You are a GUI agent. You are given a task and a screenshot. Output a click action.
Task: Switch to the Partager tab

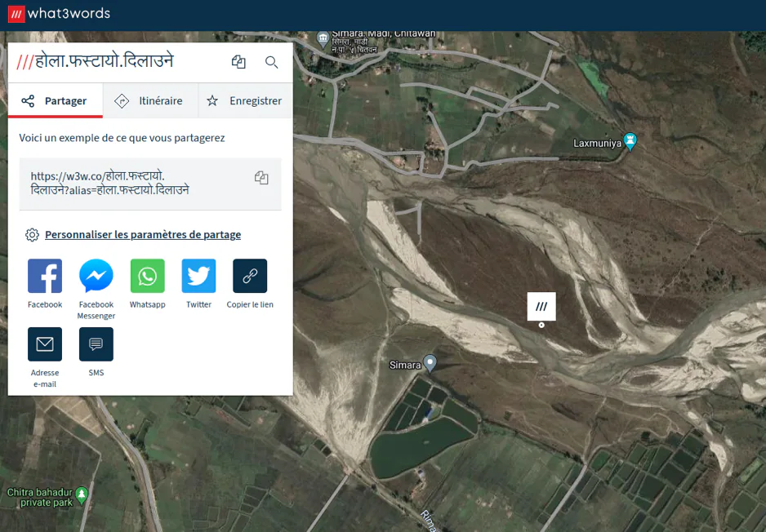56,100
